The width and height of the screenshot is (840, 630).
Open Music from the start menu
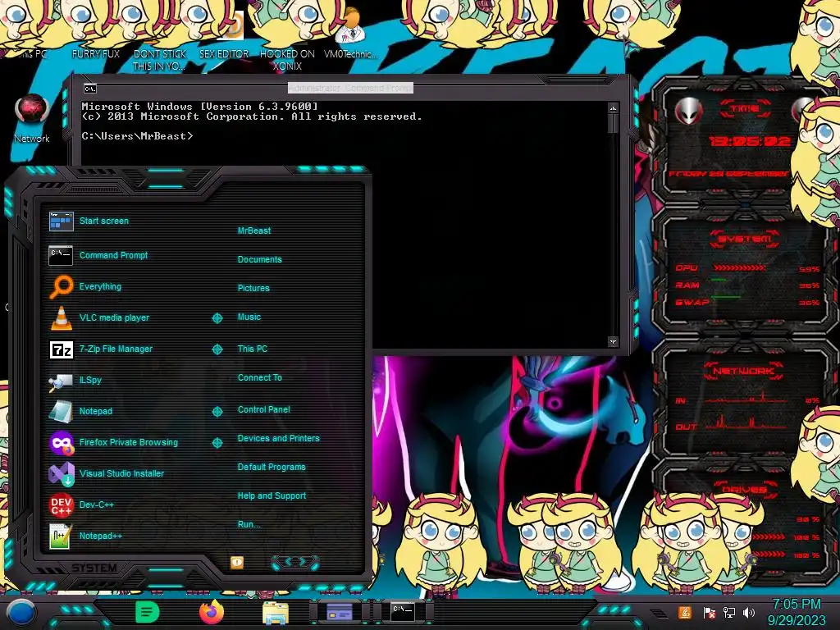tap(249, 317)
